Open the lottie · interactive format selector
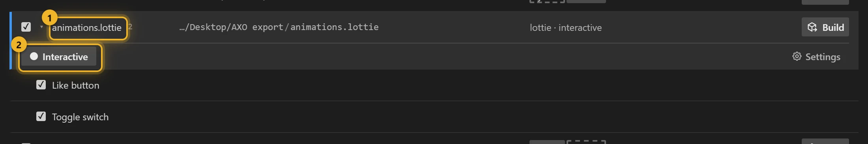Screen dimensions: 868x144 coord(566,28)
